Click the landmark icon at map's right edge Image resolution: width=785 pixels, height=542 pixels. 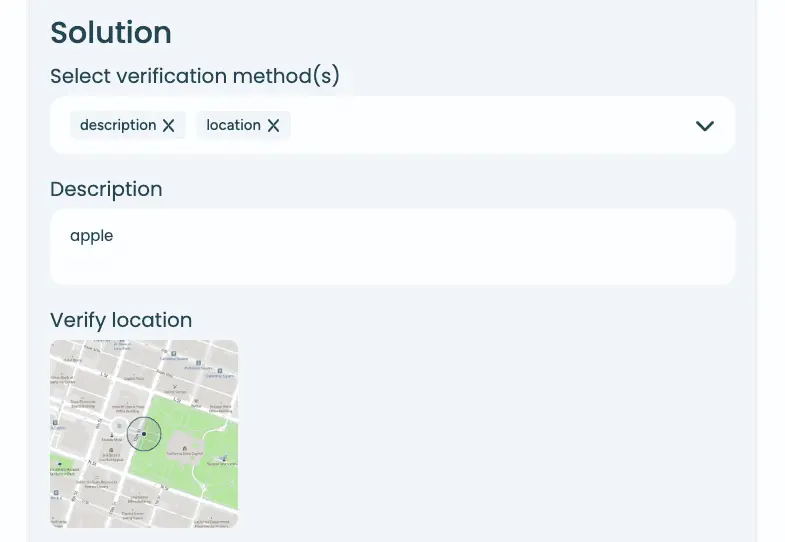point(224,459)
